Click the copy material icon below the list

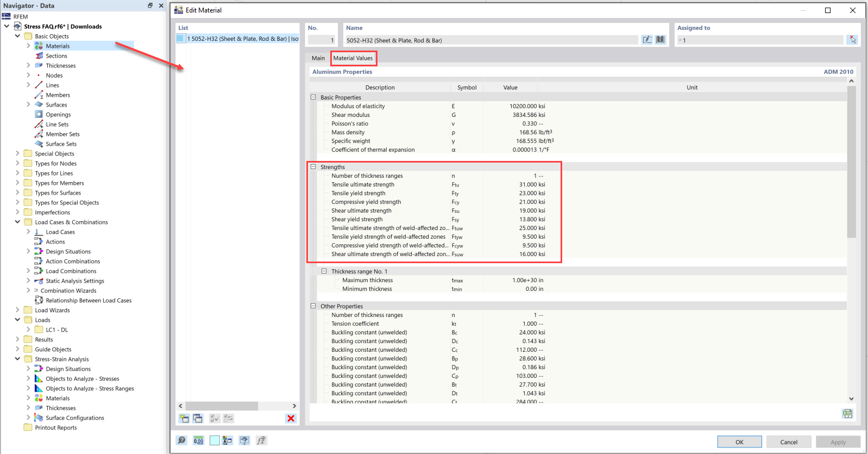tap(198, 418)
